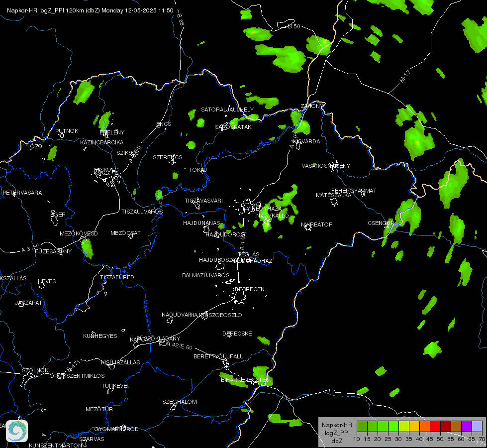Click the TOROKSZENTMIKLOS label

point(76,375)
